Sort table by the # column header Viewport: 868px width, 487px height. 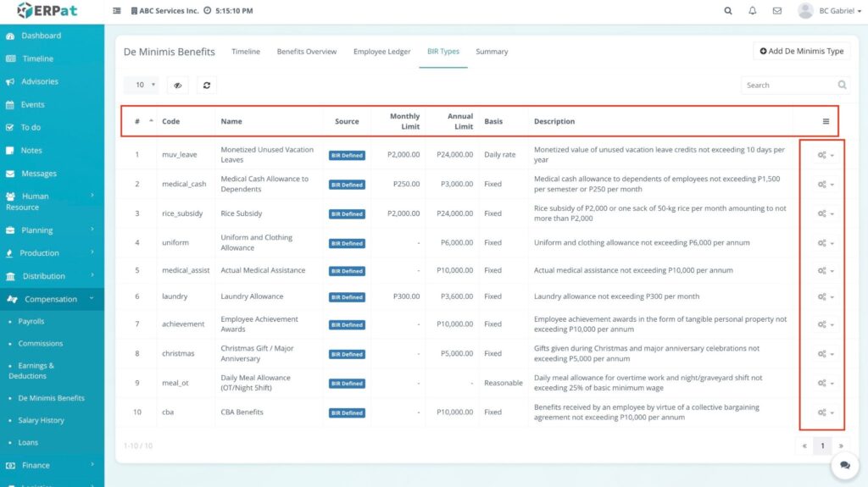tap(138, 121)
